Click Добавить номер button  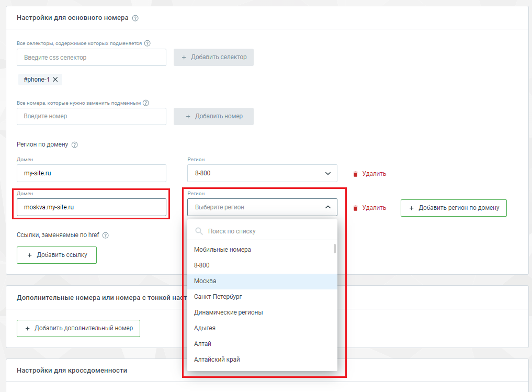point(213,116)
